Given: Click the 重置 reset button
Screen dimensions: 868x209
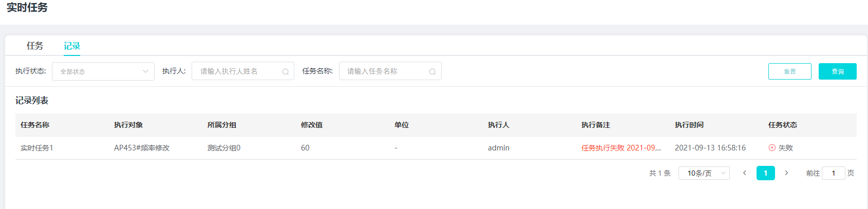Looking at the screenshot, I should pyautogui.click(x=790, y=71).
